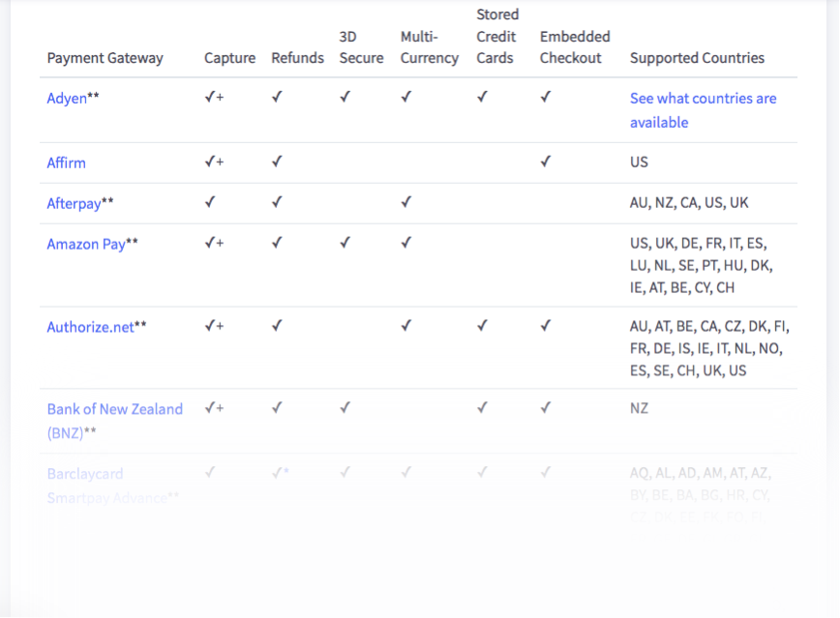840x618 pixels.
Task: Click the Adyen Stored Credit Cards checkmark
Action: pos(483,97)
